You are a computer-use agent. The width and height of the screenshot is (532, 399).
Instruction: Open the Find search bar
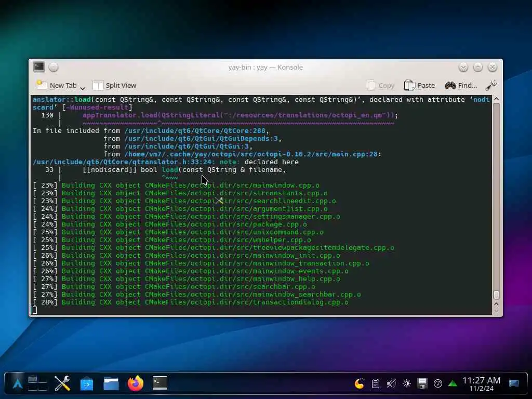[461, 86]
